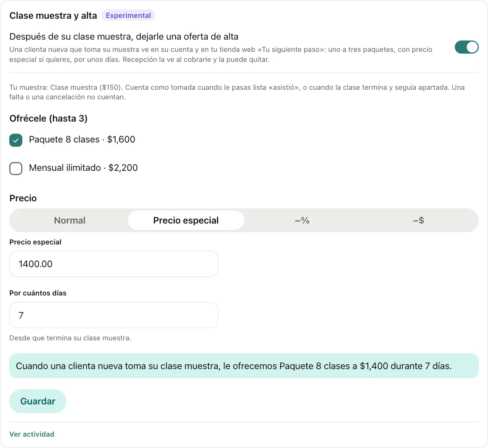Turn off the post-sample offer switch
Screen dimensions: 488x448
click(466, 48)
